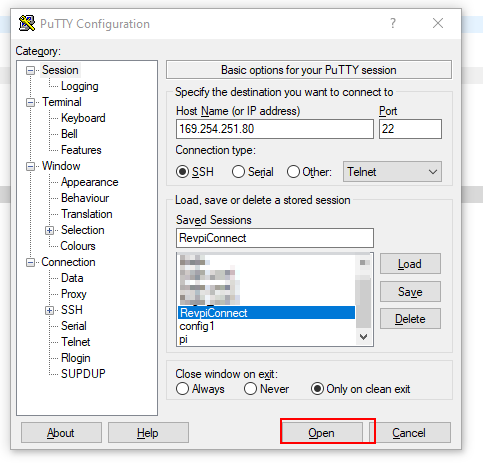The width and height of the screenshot is (483, 463).
Task: Choose Always for close window on exit
Action: pyautogui.click(x=182, y=389)
